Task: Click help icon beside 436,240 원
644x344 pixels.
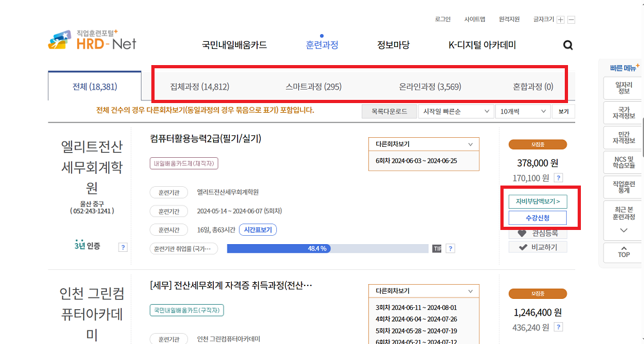Action: [558, 327]
